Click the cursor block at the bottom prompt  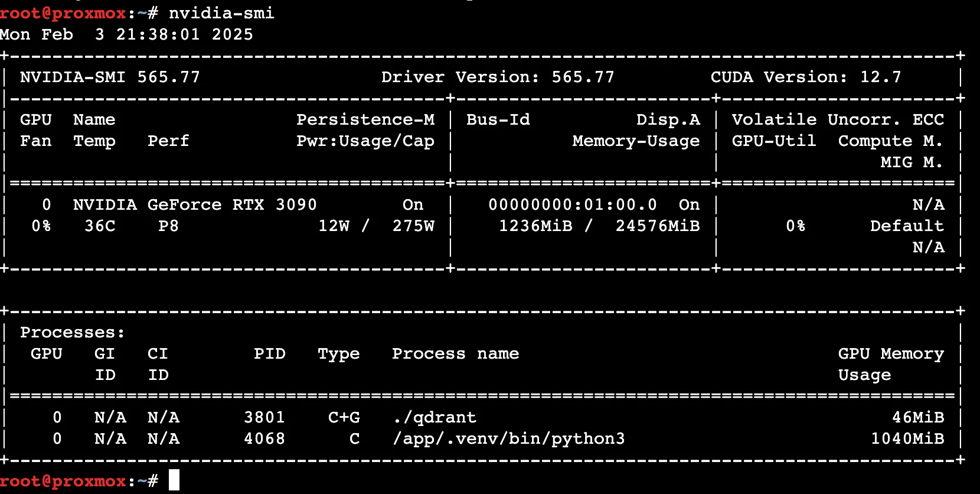coord(174,480)
